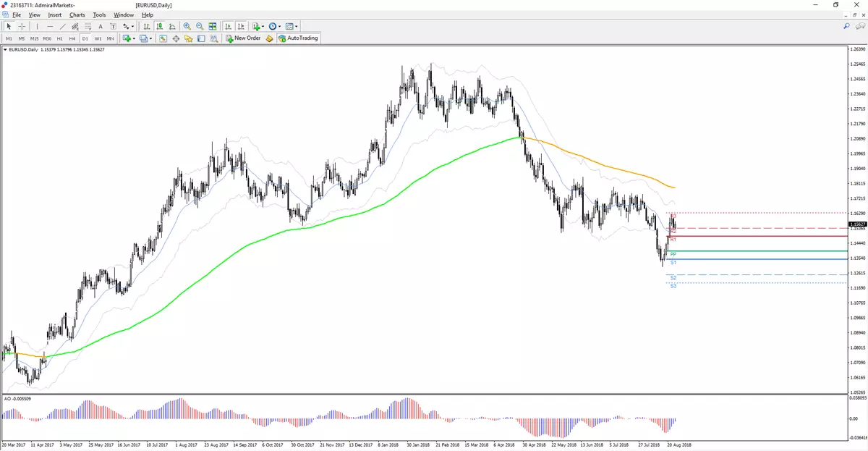
Task: Toggle the Line Chart display mode
Action: coord(172,26)
